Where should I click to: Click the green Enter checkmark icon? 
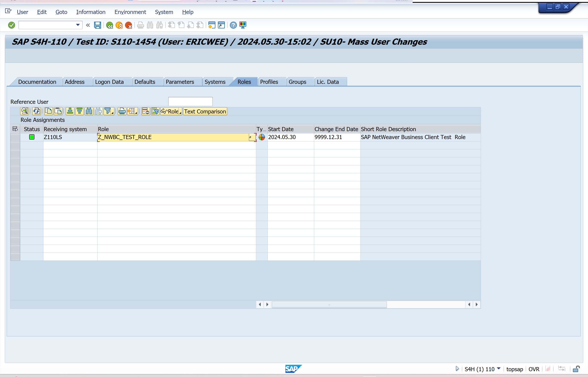click(12, 25)
